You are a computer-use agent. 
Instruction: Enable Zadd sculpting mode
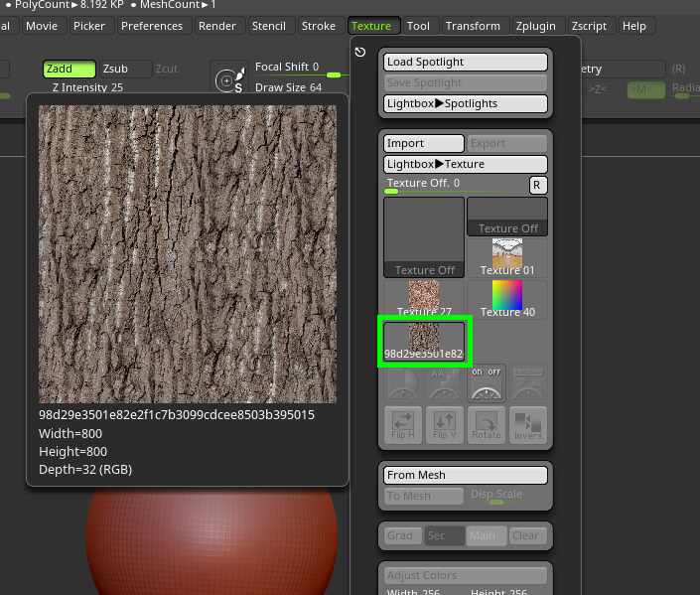coord(69,69)
